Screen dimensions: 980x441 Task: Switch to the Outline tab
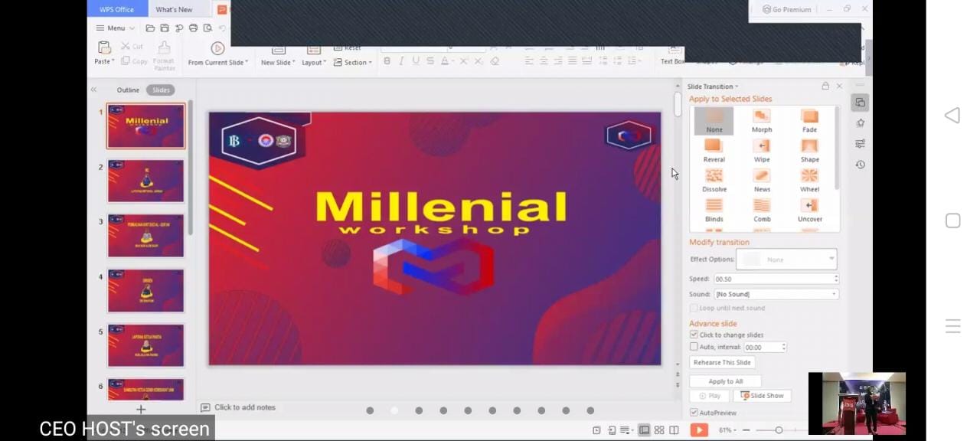point(128,90)
